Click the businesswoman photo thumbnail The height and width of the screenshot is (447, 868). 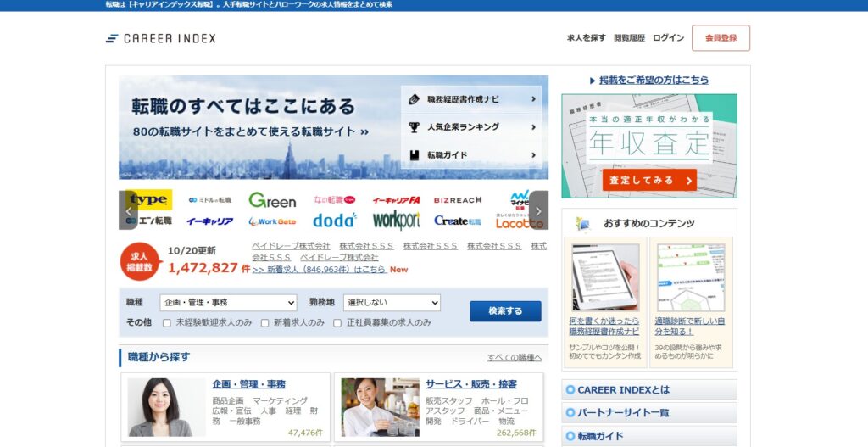[167, 407]
